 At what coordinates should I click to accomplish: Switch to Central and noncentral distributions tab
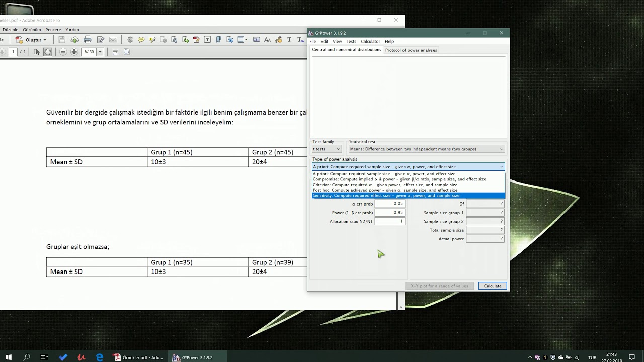pyautogui.click(x=347, y=50)
